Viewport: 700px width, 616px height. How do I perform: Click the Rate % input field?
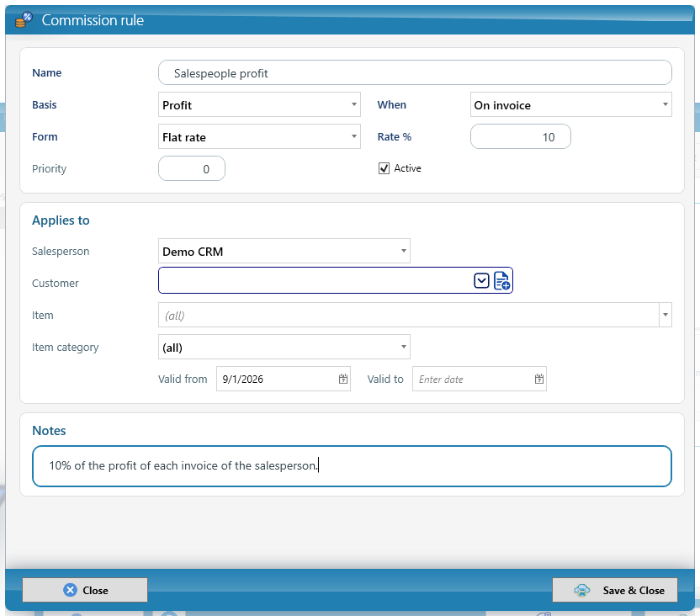(x=521, y=136)
